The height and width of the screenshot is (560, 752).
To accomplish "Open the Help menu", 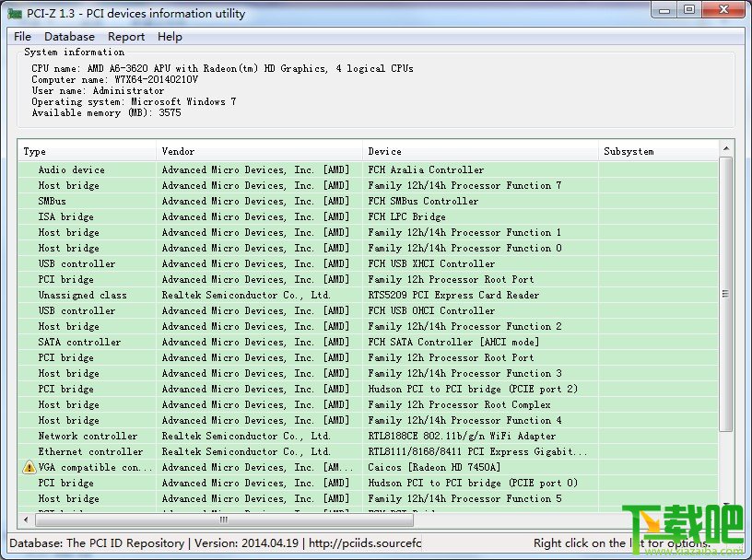I will click(x=170, y=37).
